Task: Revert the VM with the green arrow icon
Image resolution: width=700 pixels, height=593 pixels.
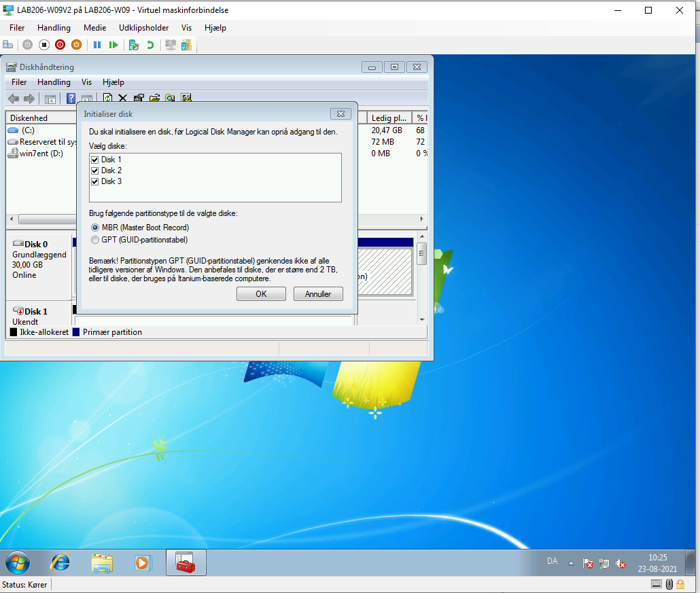Action: pos(150,45)
